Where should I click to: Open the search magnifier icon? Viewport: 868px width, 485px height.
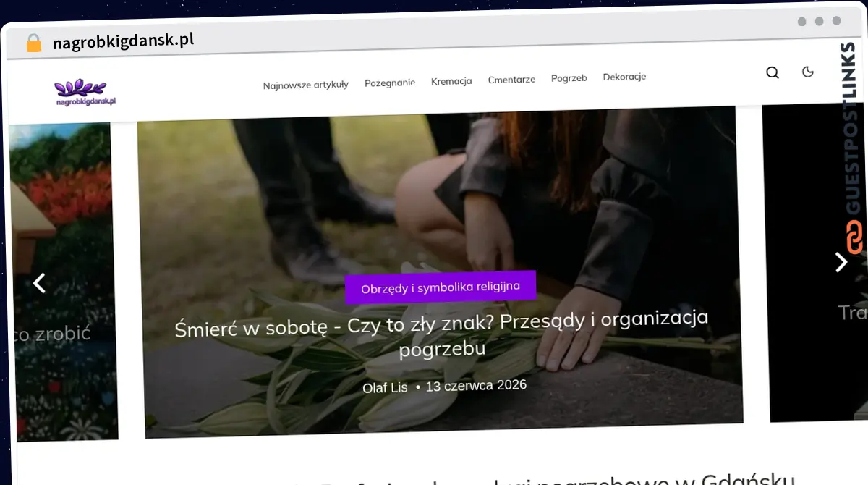(773, 72)
